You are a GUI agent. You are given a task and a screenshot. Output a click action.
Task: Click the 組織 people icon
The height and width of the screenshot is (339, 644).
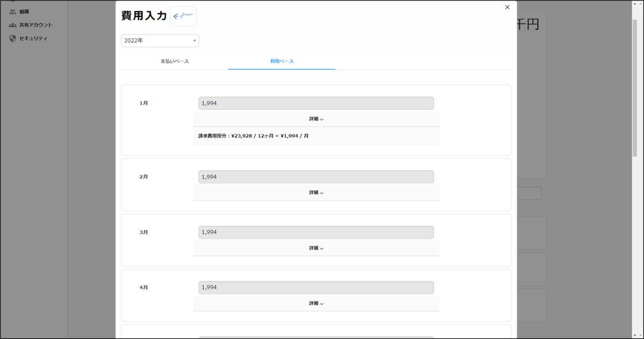coord(13,11)
